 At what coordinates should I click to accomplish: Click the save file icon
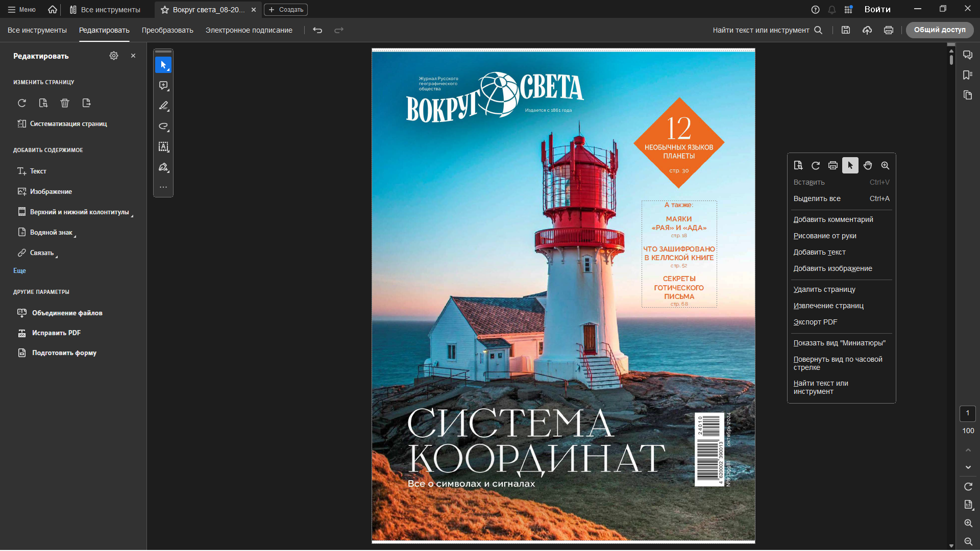pyautogui.click(x=846, y=30)
